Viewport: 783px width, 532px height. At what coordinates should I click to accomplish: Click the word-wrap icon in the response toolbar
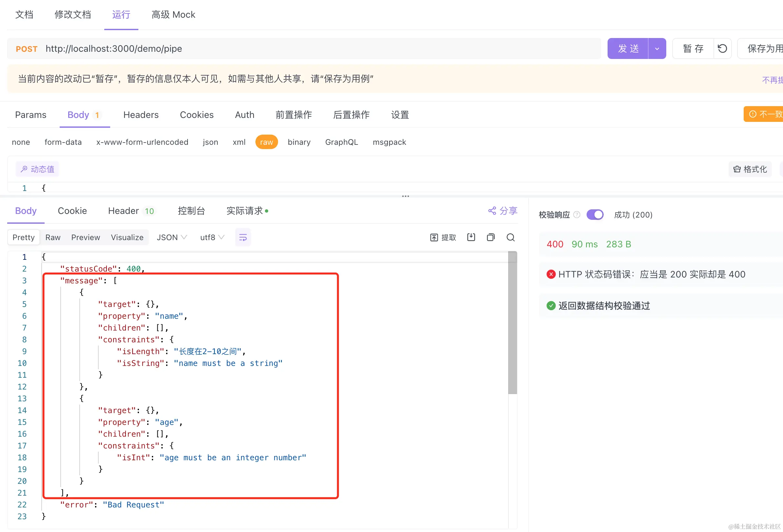pos(243,237)
